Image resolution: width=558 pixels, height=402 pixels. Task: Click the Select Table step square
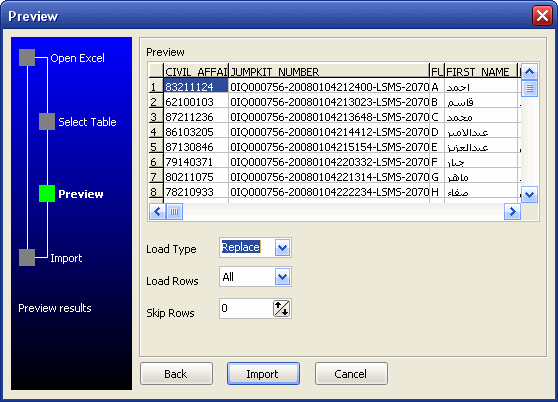47,122
